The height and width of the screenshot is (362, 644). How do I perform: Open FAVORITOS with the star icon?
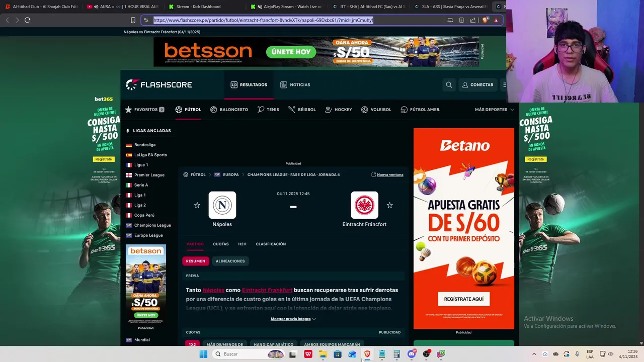pos(144,110)
